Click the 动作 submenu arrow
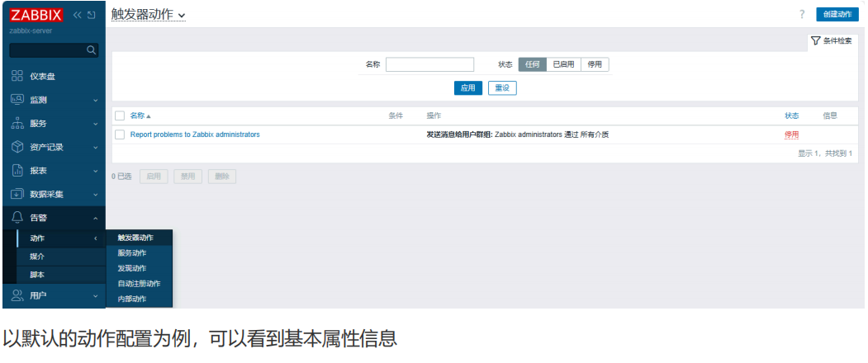Viewport: 868px width, 363px height. click(95, 238)
